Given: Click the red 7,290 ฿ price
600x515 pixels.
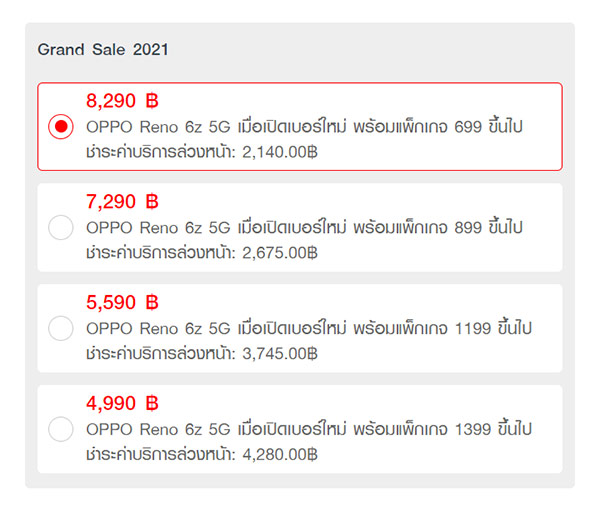Looking at the screenshot, I should (x=123, y=202).
